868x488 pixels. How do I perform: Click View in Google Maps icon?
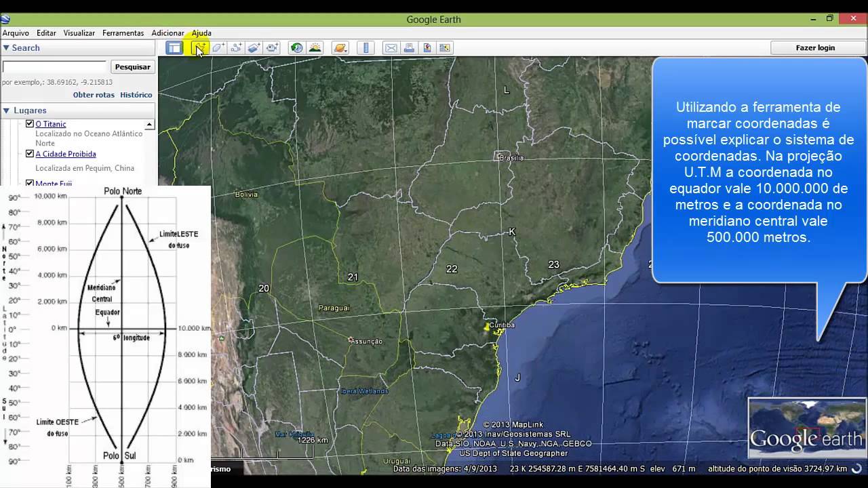tap(444, 47)
